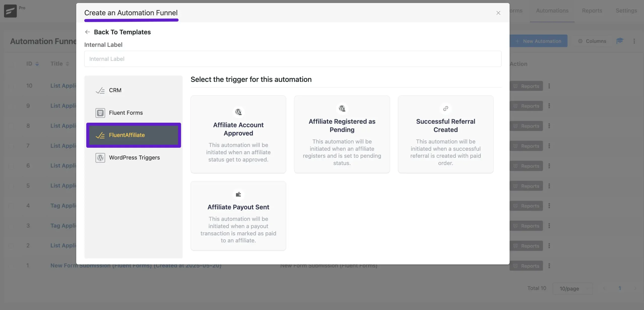
Task: Open Reports for automation row 5
Action: (526, 186)
